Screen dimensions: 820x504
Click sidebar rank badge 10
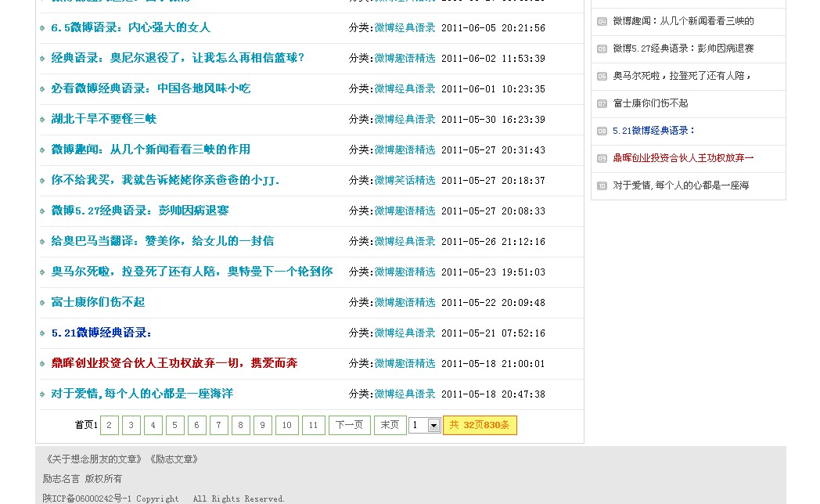(602, 185)
